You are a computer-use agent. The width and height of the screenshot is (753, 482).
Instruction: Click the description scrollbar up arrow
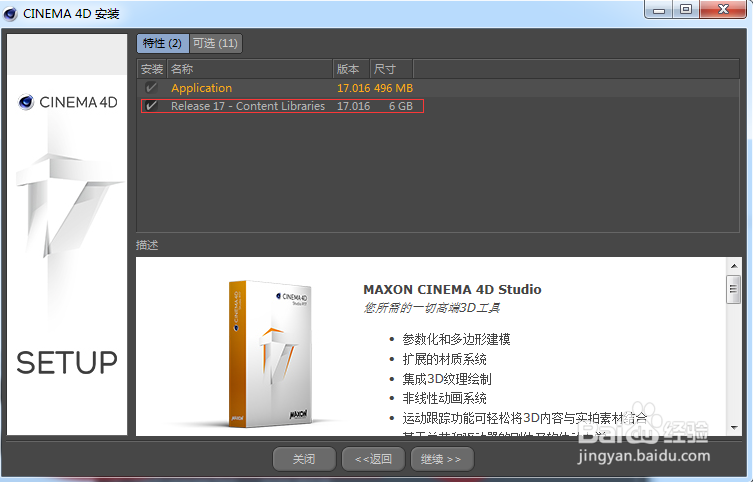point(733,265)
